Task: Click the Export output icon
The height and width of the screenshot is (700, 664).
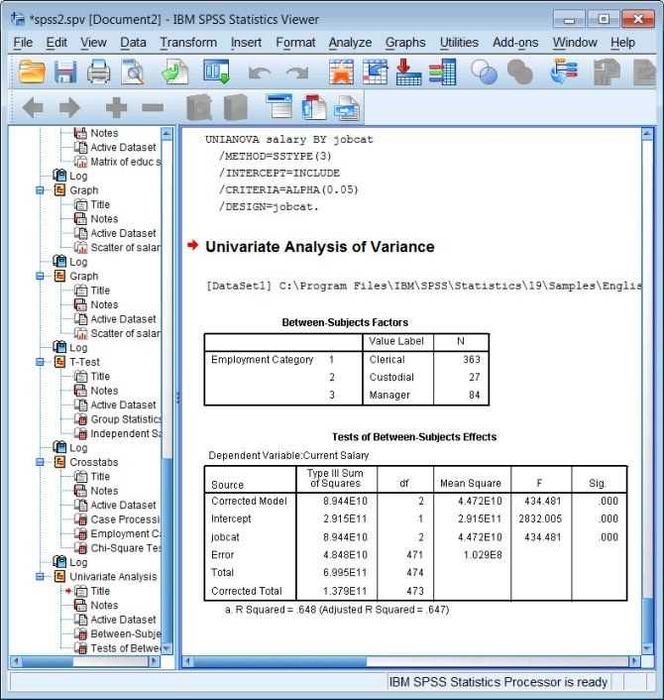Action: point(175,71)
